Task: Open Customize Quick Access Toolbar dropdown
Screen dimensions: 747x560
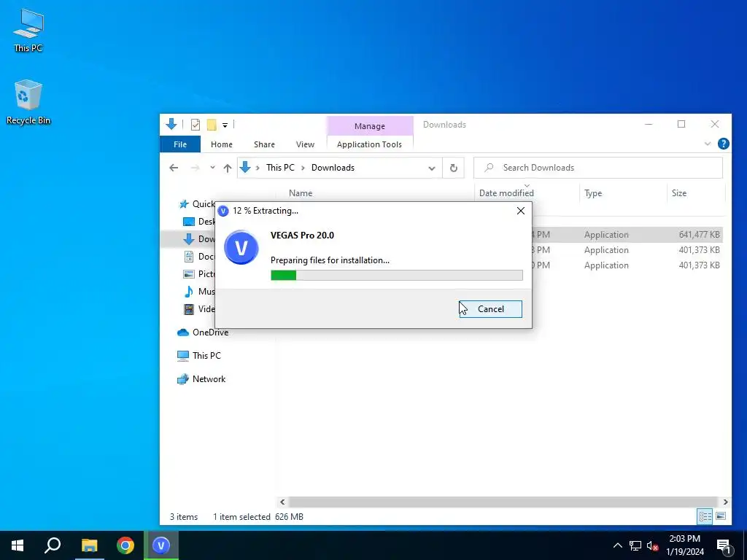Action: coord(225,125)
